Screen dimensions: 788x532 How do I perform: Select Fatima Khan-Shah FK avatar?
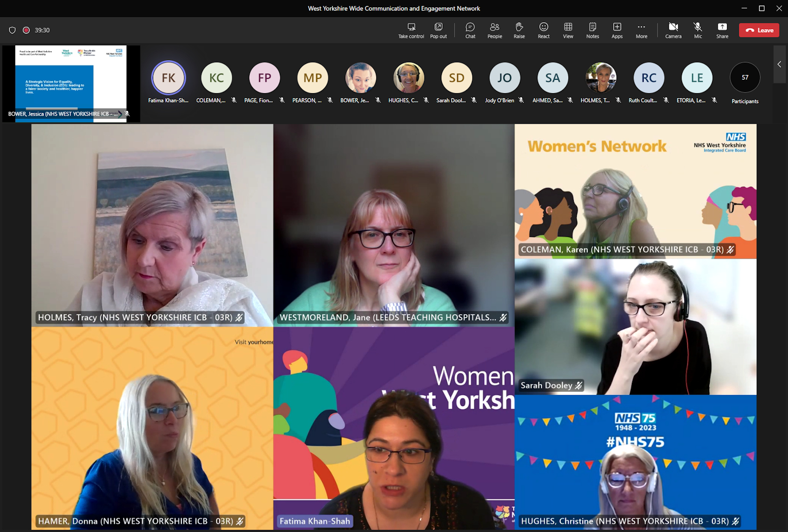click(168, 77)
